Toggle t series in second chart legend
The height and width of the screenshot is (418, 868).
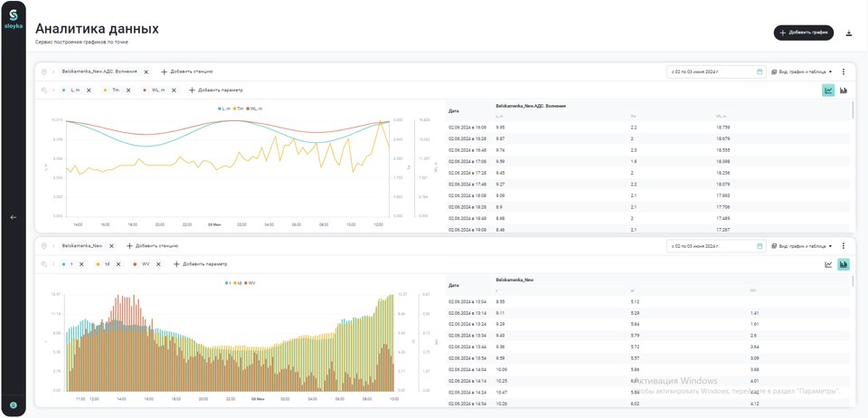[x=228, y=283]
